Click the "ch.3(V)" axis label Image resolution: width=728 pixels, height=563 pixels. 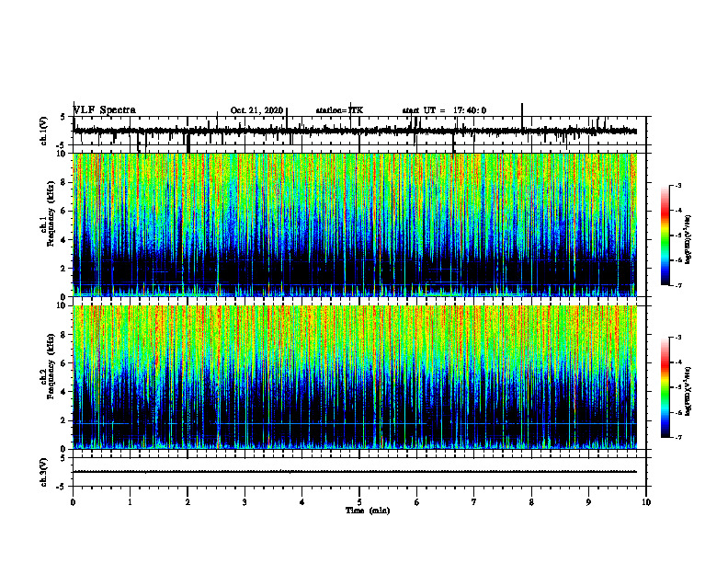44,472
